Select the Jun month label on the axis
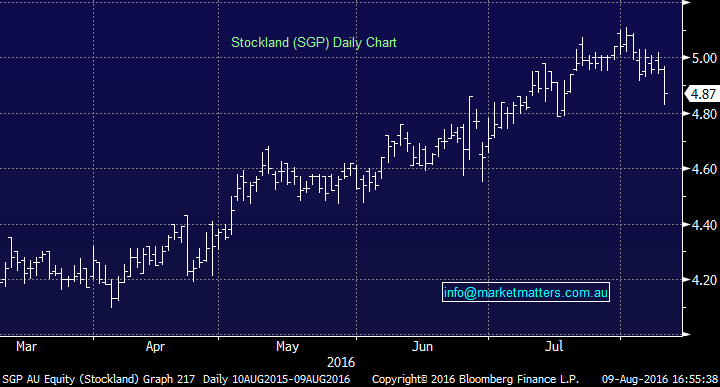The image size is (720, 387). click(422, 346)
